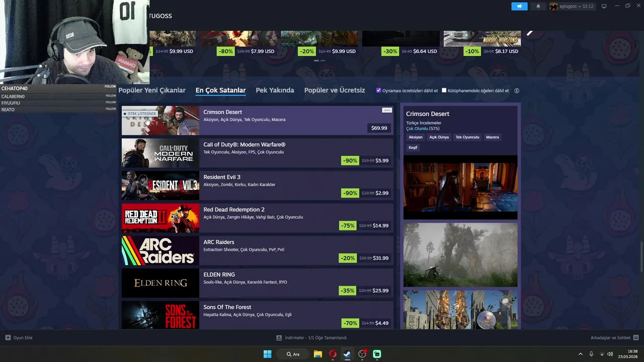Image resolution: width=644 pixels, height=362 pixels.
Task: Open the ELDEN RING listing
Action: click(x=257, y=283)
